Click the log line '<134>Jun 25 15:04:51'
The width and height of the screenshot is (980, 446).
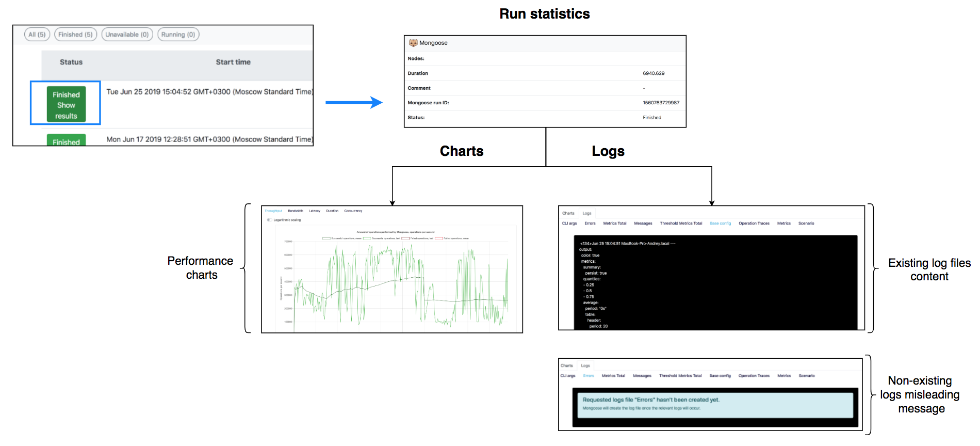click(627, 244)
